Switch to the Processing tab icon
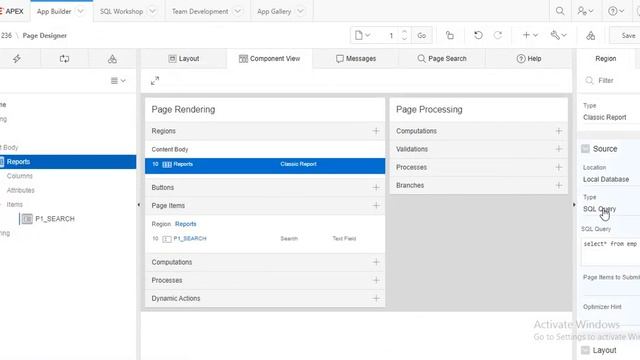The width and height of the screenshot is (640, 360). tap(64, 59)
